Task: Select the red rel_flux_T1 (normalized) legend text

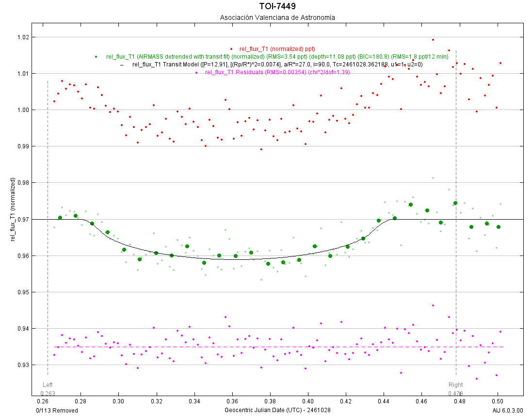Action: (x=277, y=49)
